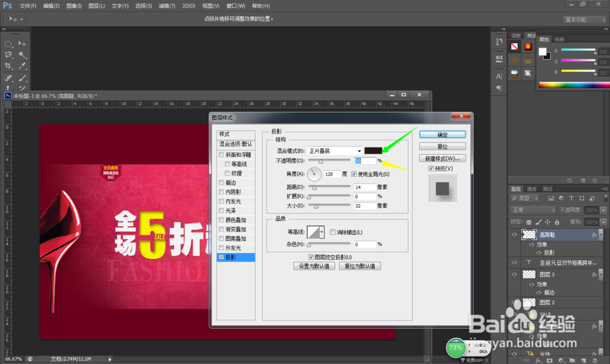Toggle 图层挖空投影 checkbox
This screenshot has width=610, height=364.
point(311,257)
